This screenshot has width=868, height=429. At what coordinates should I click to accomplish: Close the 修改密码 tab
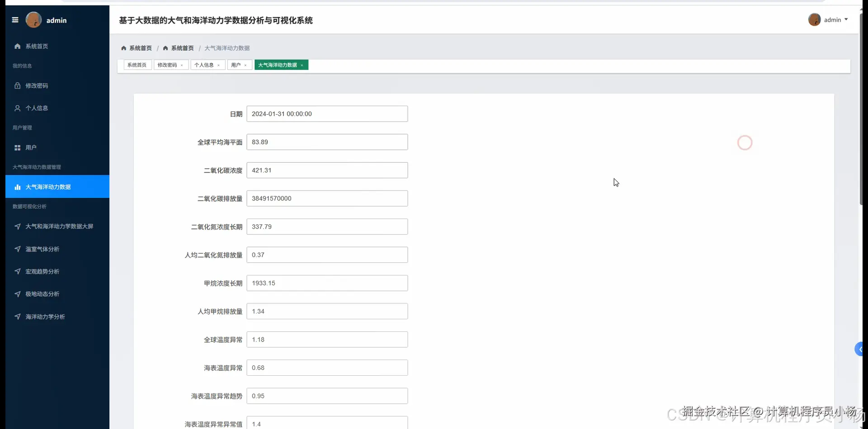click(x=182, y=65)
